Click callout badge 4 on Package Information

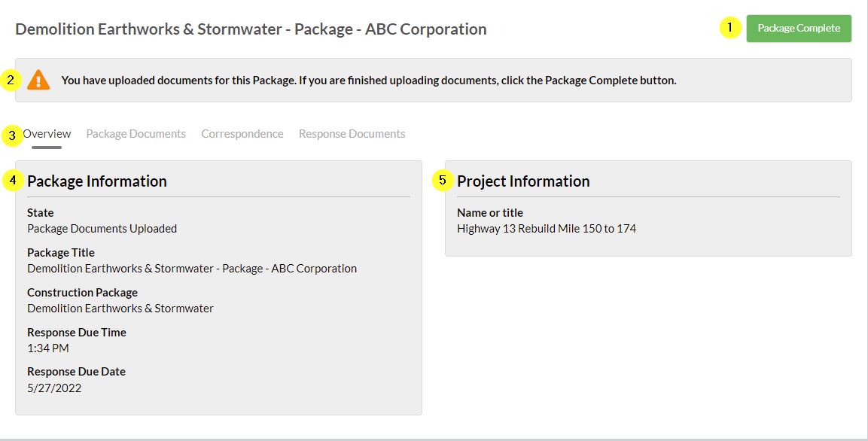pyautogui.click(x=11, y=181)
